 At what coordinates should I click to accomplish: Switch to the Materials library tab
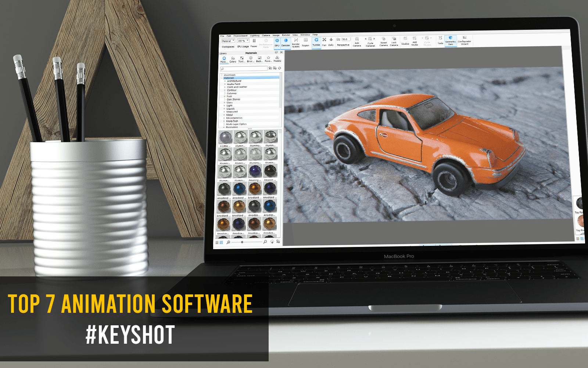(x=223, y=59)
